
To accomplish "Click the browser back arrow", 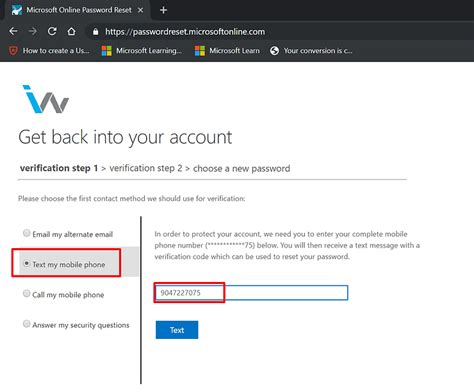I will coord(13,31).
